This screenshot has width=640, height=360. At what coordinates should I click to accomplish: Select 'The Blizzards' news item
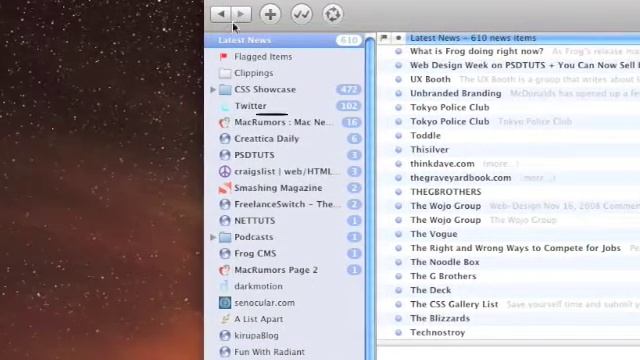(x=440, y=318)
